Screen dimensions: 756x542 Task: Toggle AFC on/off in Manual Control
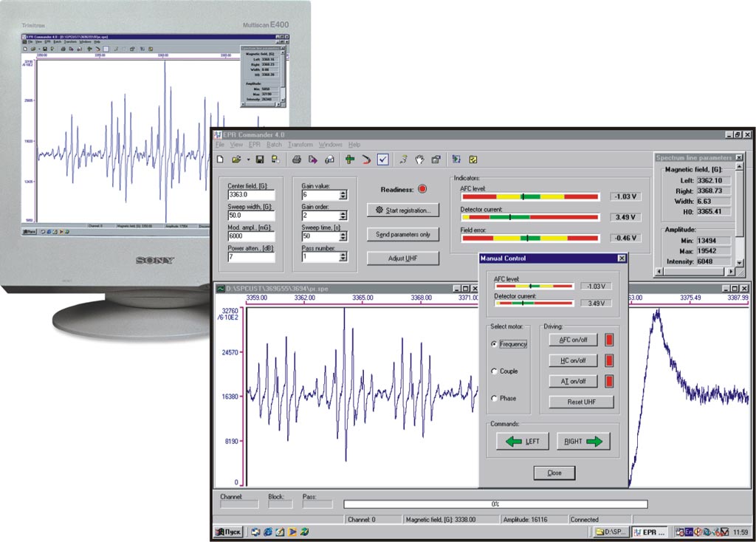point(573,340)
